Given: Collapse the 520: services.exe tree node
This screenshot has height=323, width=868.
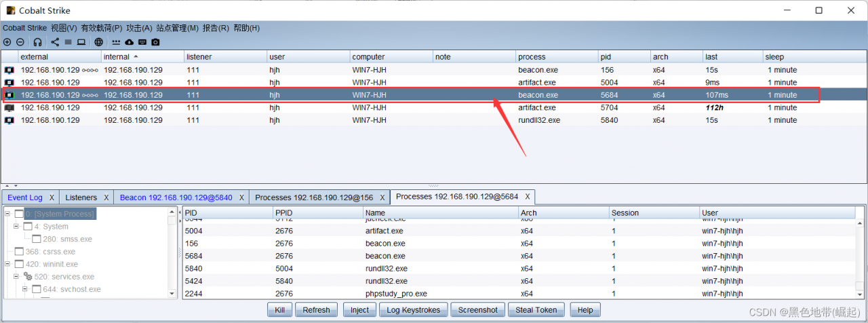Looking at the screenshot, I should pos(16,276).
